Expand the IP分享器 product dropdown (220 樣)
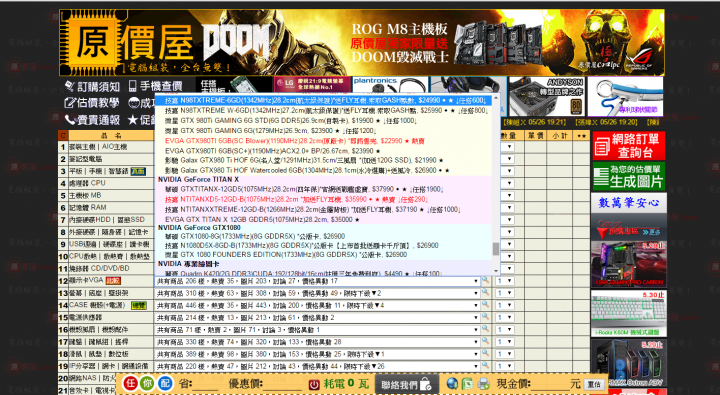 pos(317,366)
